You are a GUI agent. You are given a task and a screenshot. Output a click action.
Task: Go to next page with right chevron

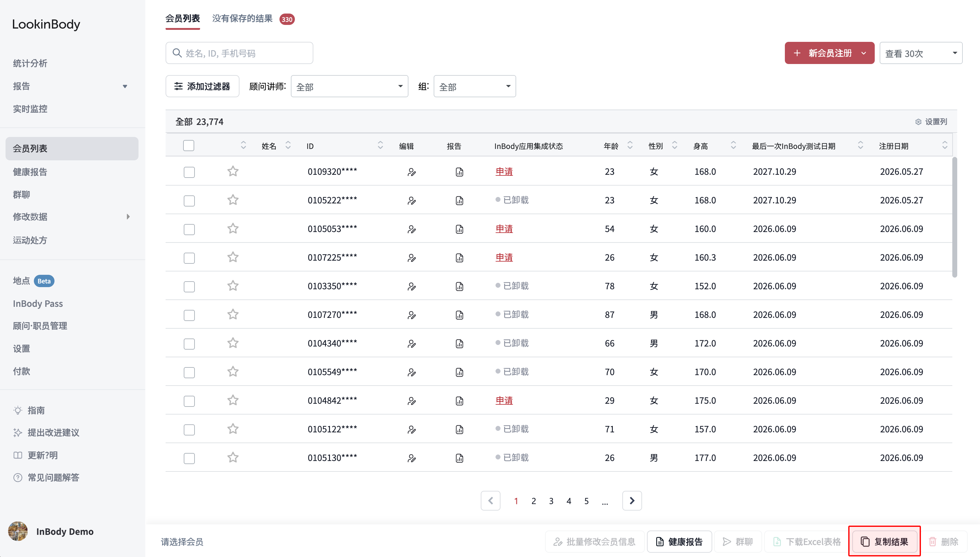click(x=632, y=500)
